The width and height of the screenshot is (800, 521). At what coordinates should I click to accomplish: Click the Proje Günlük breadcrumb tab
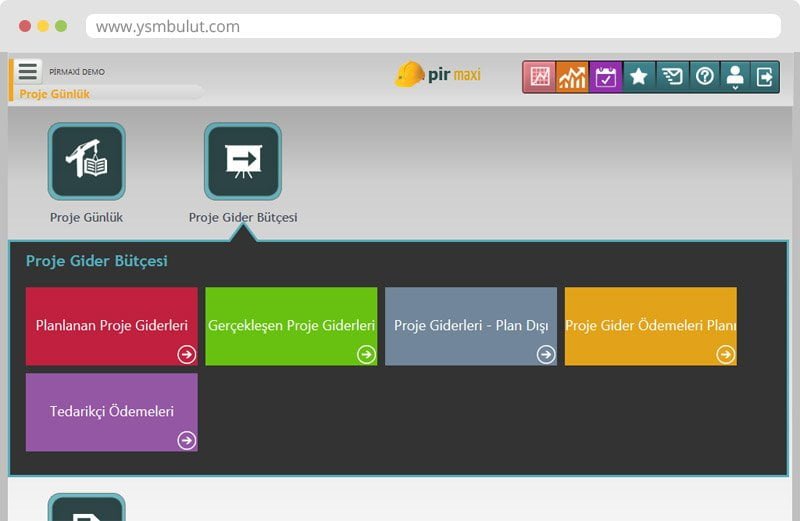point(55,94)
